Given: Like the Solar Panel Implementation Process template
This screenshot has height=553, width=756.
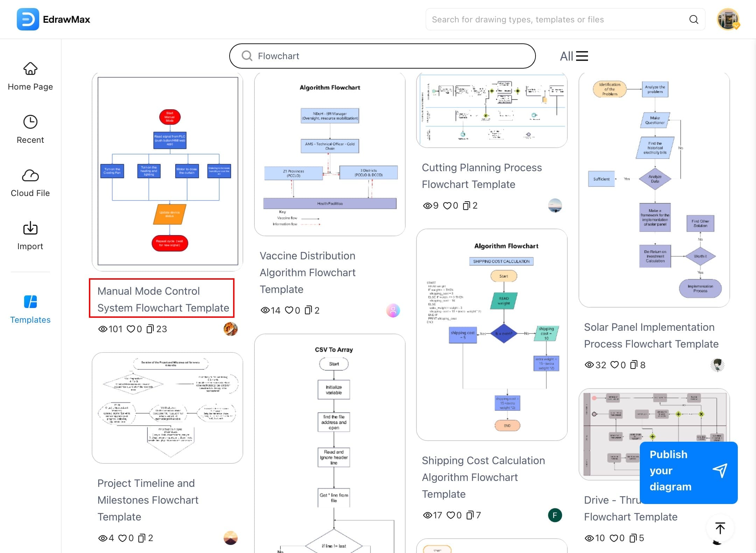Looking at the screenshot, I should coord(615,365).
